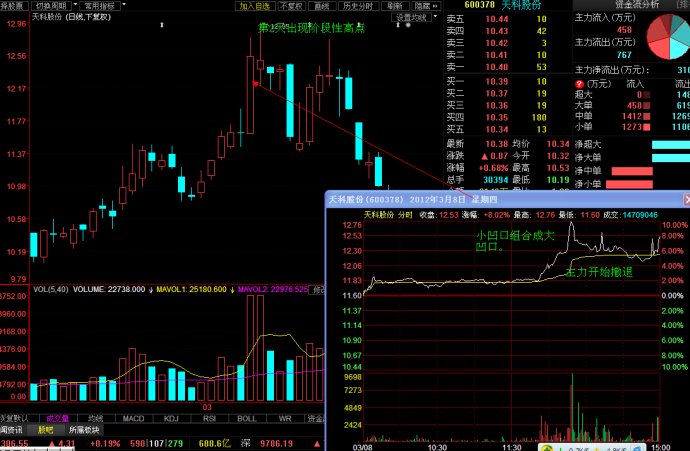Click the 买四 volume 180
Image resolution: width=690 pixels, height=451 pixels.
click(x=539, y=117)
